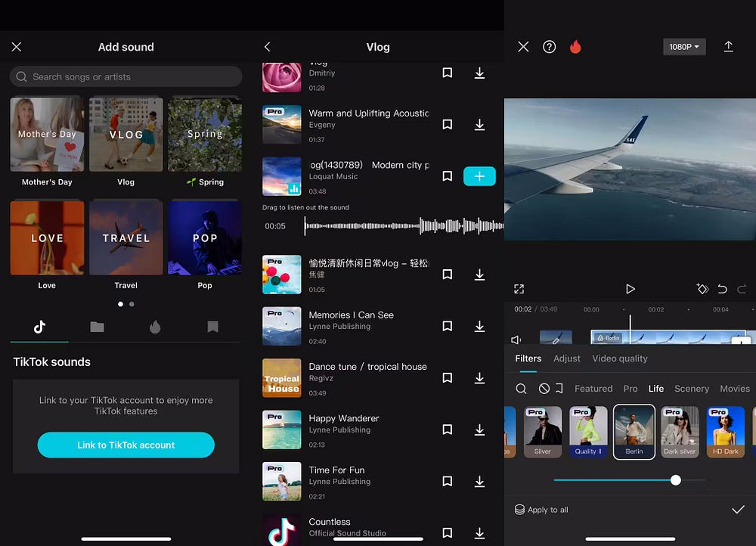The height and width of the screenshot is (546, 756).
Task: Switch to the Adjust tab
Action: click(x=566, y=358)
